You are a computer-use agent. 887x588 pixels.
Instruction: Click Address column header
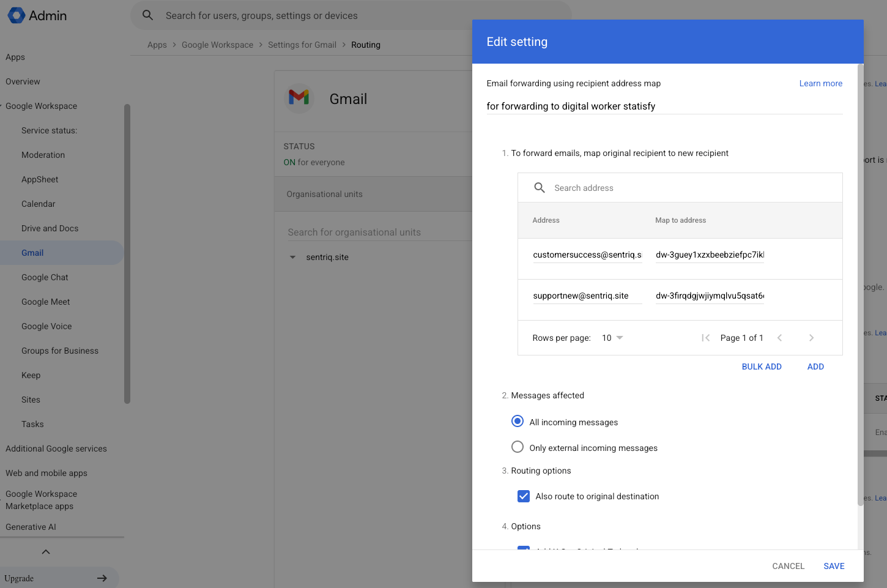coord(546,220)
